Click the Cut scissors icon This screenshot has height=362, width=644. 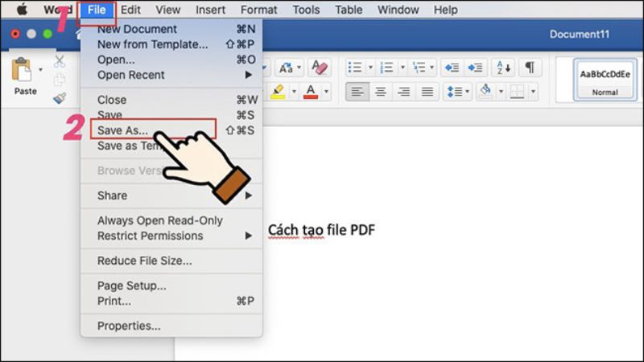[60, 62]
